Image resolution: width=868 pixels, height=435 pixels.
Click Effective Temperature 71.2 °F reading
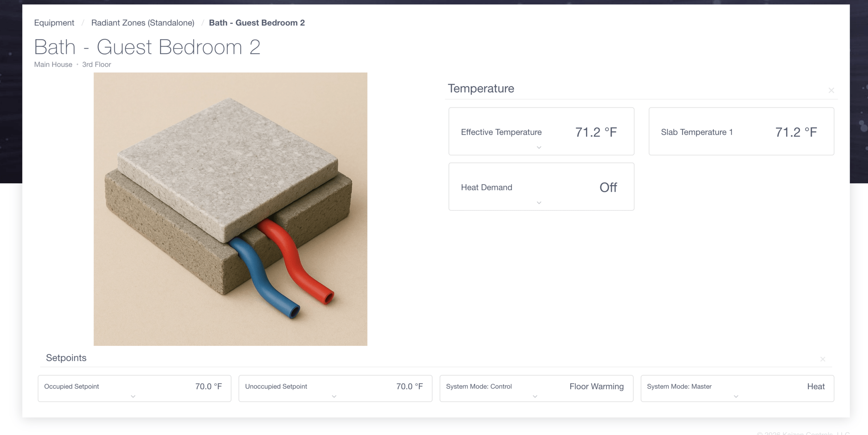point(596,132)
